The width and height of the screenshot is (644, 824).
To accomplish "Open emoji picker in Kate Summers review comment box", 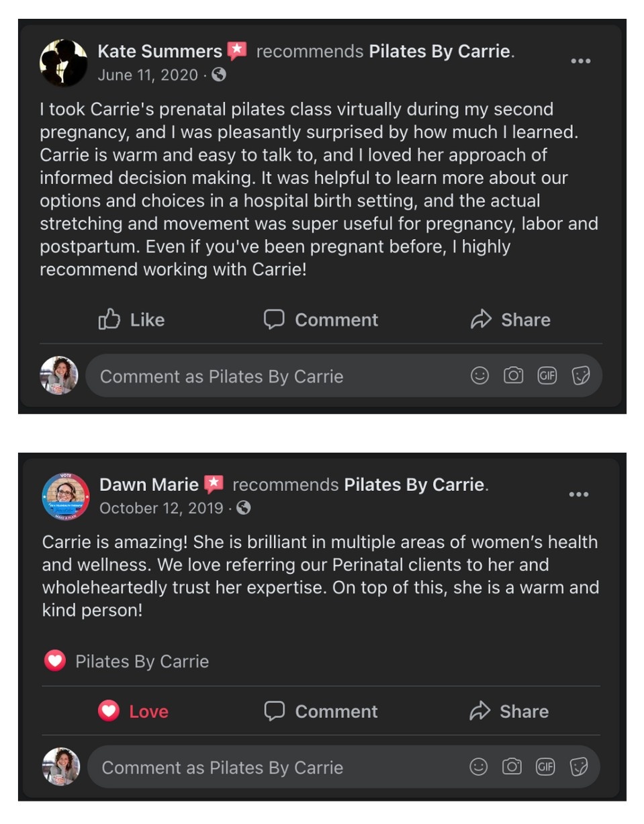I will [x=479, y=376].
